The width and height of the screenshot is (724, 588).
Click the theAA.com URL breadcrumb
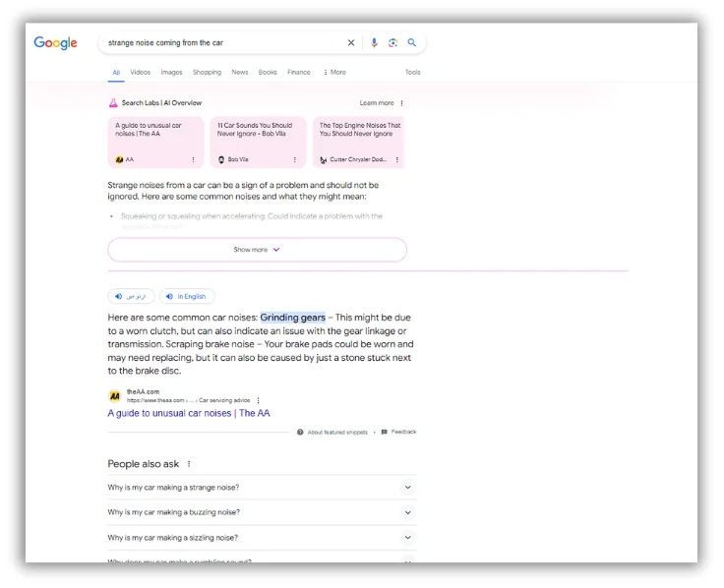[x=189, y=400]
